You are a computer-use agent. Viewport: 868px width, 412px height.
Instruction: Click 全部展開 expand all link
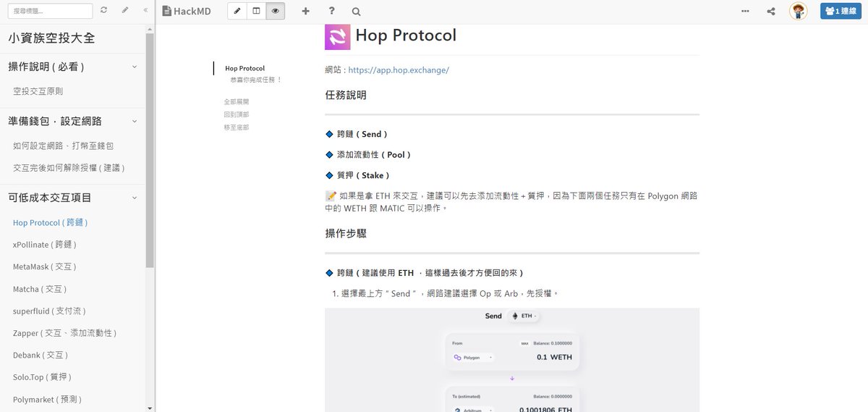click(237, 102)
